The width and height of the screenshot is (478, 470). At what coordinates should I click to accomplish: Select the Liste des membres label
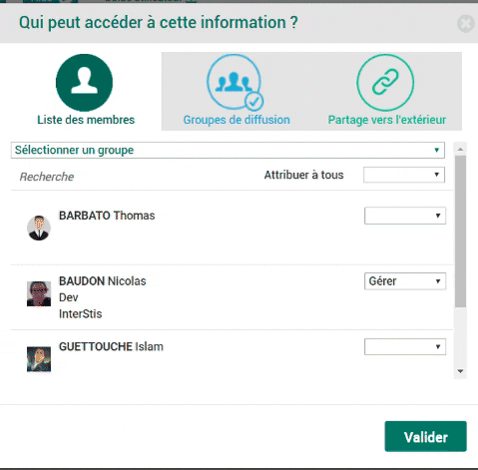pos(86,120)
